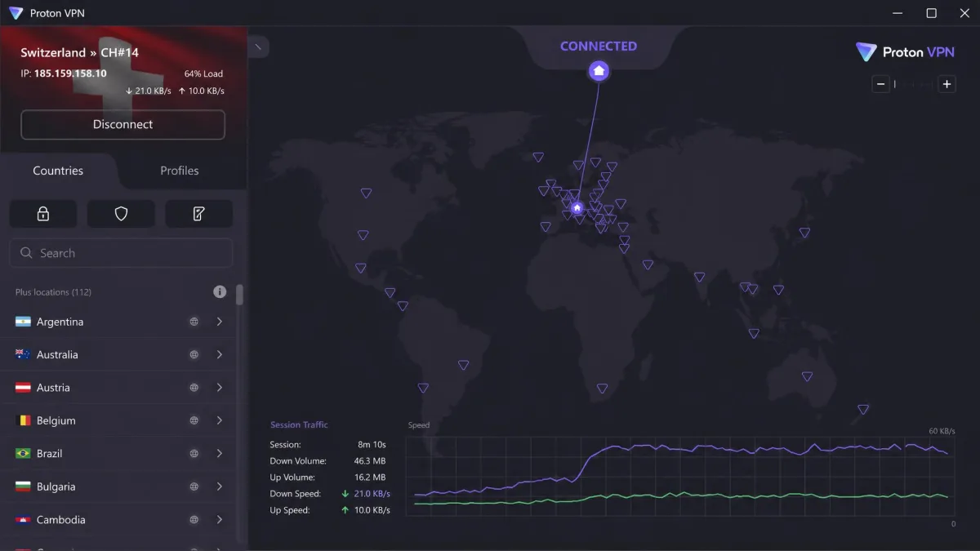Click the country list scrollbar thumb

click(x=239, y=295)
